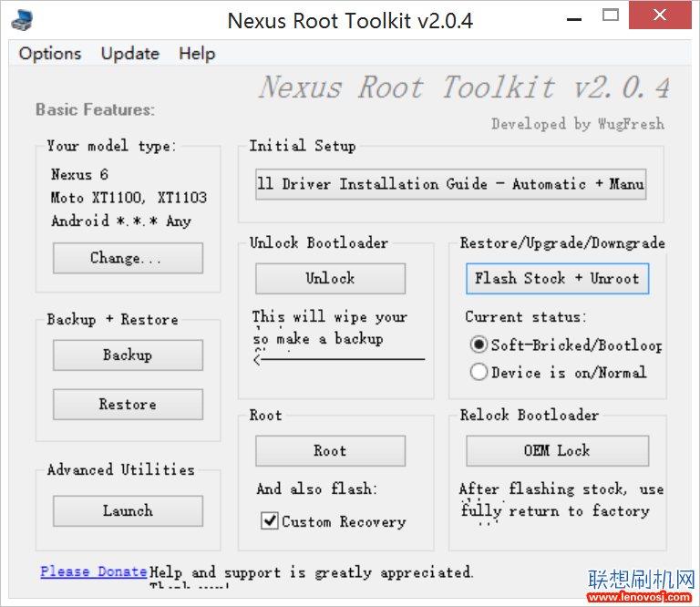Image resolution: width=700 pixels, height=607 pixels.
Task: Click the Root button
Action: tap(330, 451)
